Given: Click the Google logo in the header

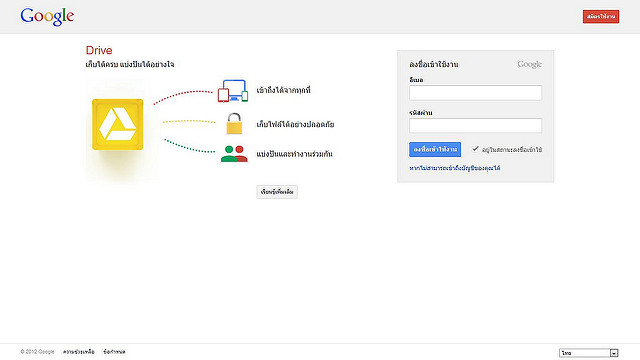Looking at the screenshot, I should coord(47,17).
